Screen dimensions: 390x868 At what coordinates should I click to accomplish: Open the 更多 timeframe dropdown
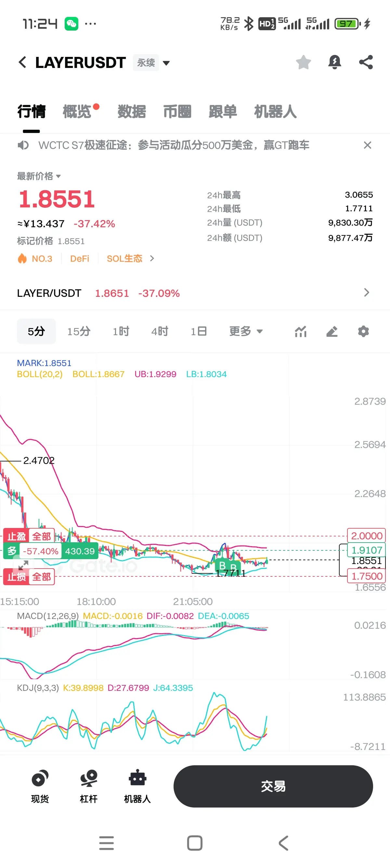[246, 331]
